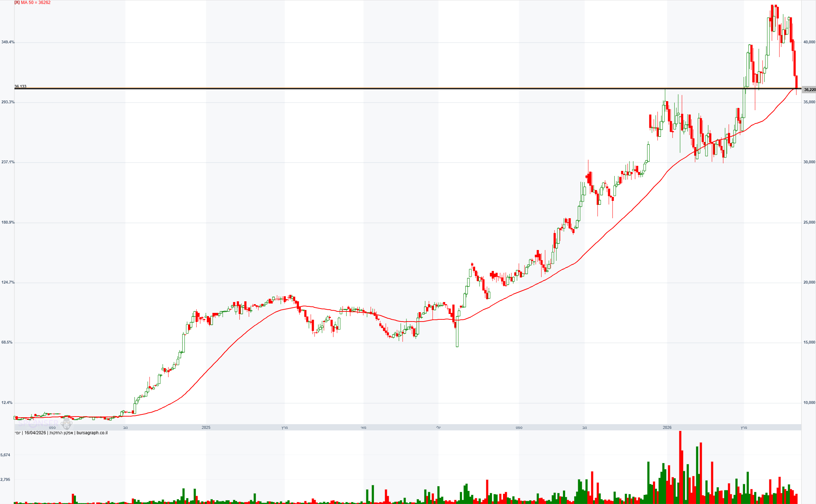
Task: Click the Sponser watermark logo
Action: [38, 423]
